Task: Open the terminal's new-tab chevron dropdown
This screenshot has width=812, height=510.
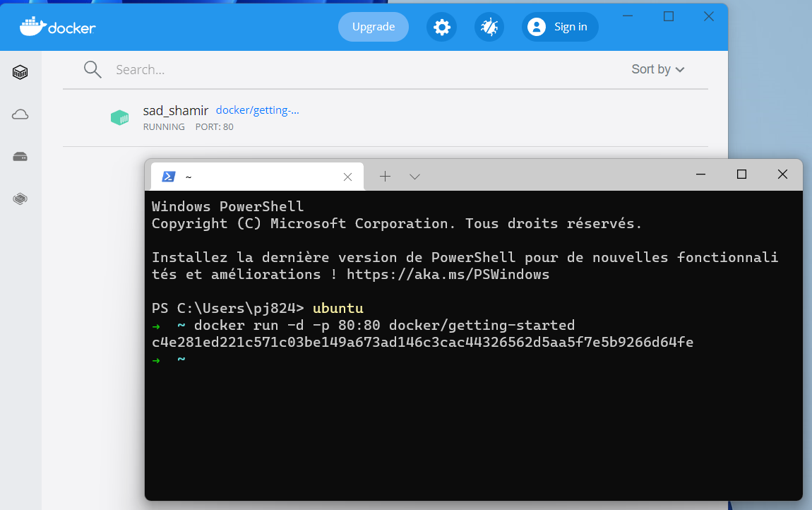Action: (414, 176)
